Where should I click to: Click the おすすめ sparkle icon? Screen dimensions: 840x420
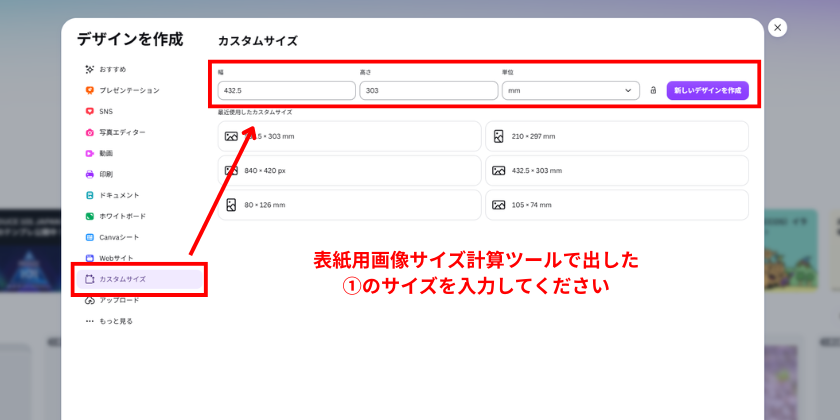[x=89, y=70]
